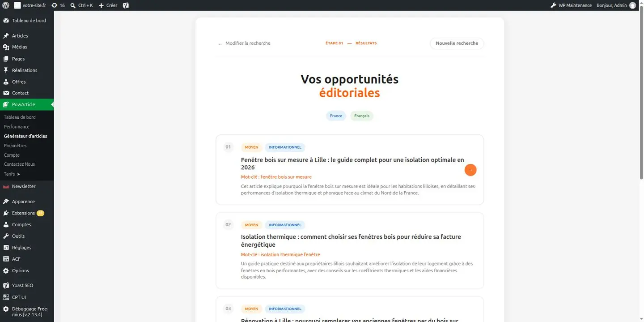Expand the Tarifs submenu arrow
Viewport: 644px width, 322px height.
coord(18,174)
